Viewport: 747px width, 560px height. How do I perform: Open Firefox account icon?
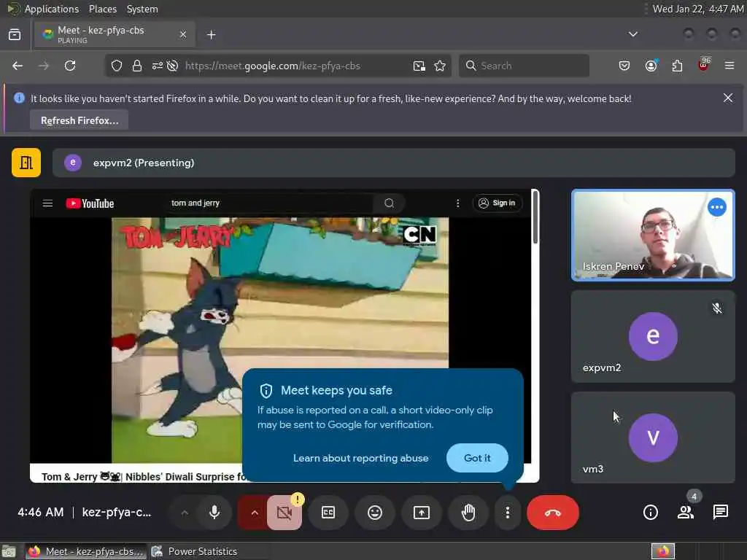click(x=651, y=66)
